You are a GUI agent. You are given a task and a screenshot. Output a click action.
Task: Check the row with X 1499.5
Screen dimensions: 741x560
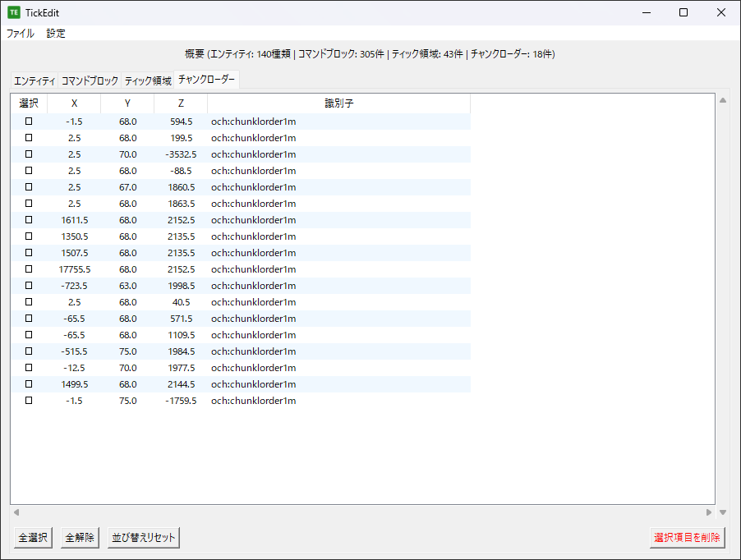29,384
